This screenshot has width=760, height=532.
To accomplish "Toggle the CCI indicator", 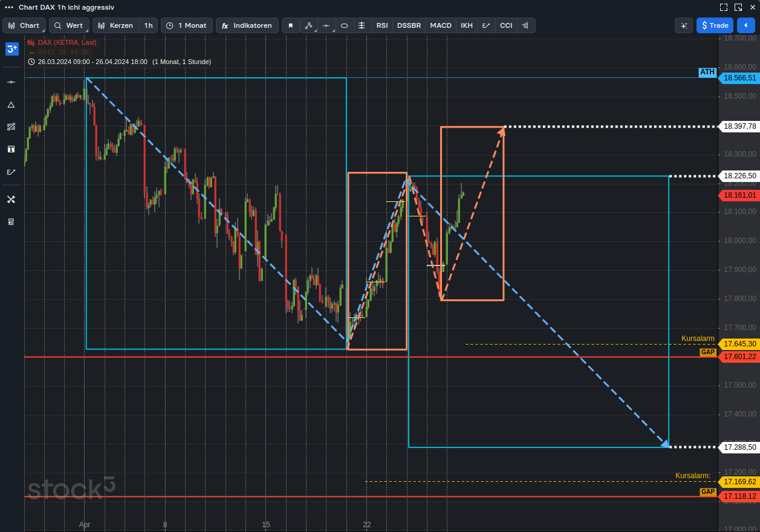I will click(506, 25).
